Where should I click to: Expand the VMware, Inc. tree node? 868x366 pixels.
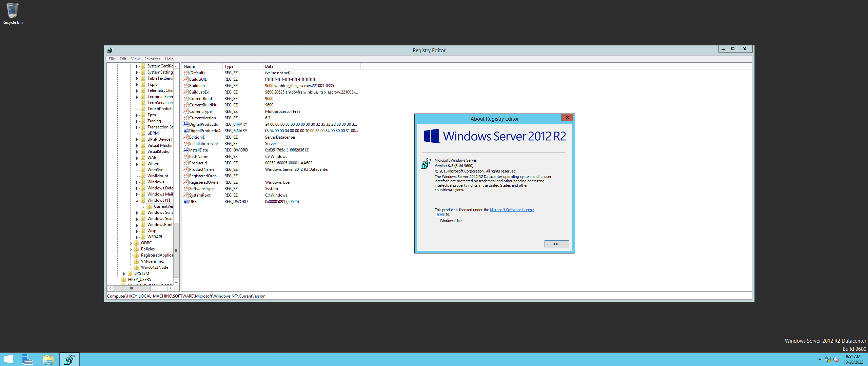[131, 262]
